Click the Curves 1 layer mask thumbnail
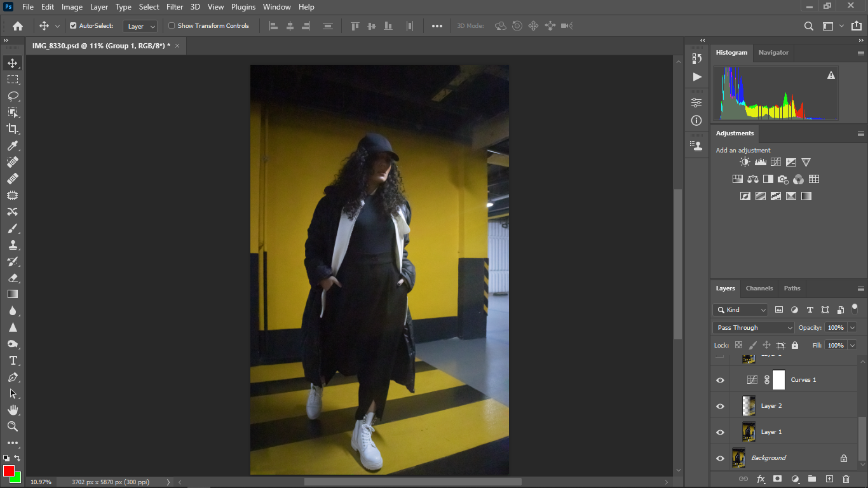Screen dimensions: 868x488 coord(778,380)
